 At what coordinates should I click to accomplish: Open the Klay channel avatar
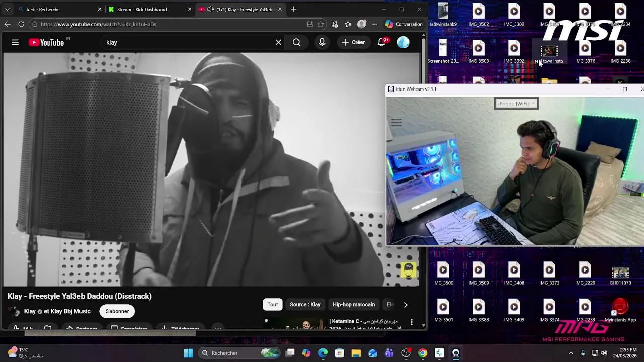[14, 311]
